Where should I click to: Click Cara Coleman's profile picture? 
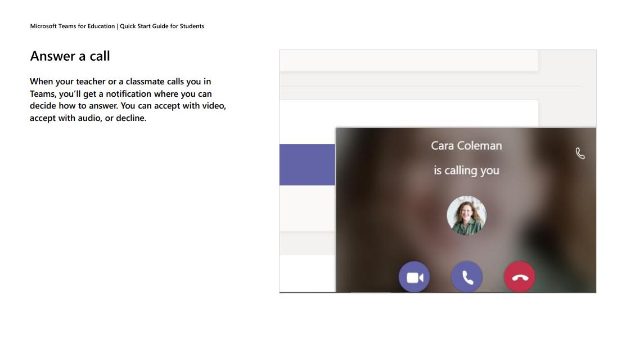(467, 215)
